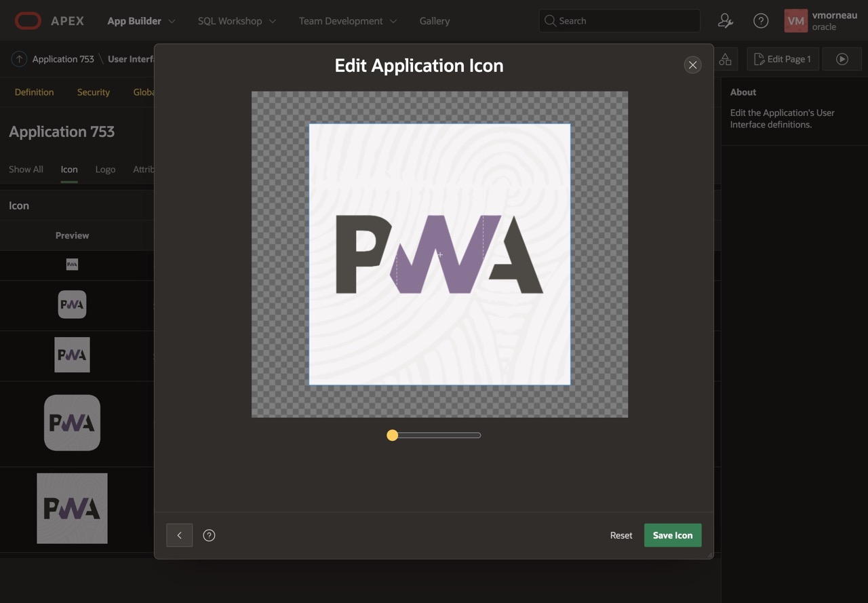Expand the App Builder menu
Screen dimensions: 868x603
point(141,21)
